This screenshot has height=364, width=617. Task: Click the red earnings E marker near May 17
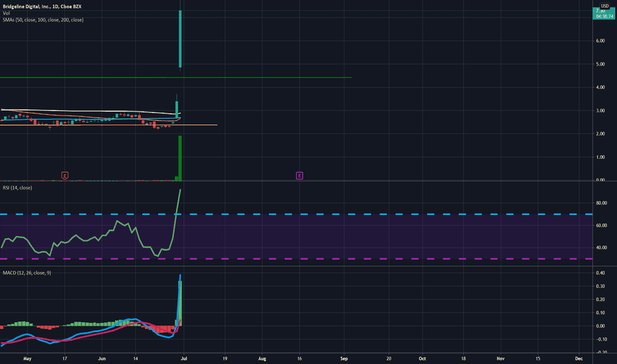pyautogui.click(x=64, y=175)
